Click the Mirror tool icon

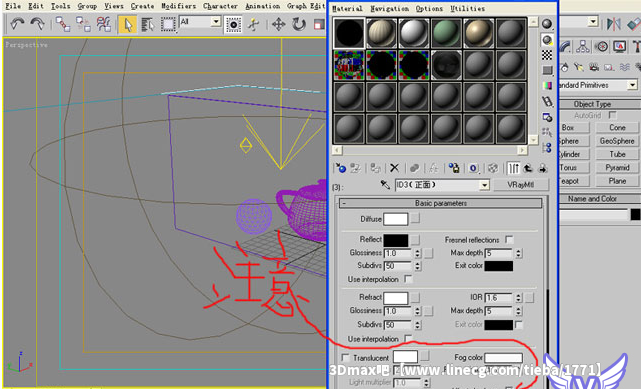[613, 24]
